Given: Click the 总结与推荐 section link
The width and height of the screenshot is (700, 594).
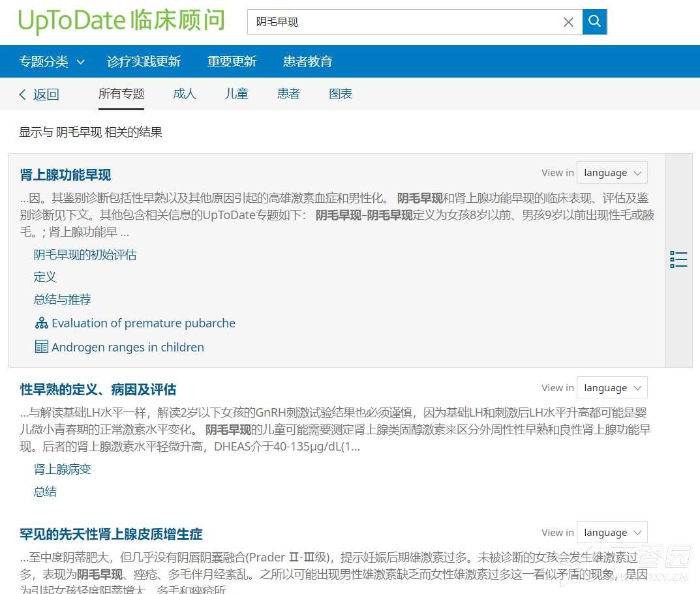Looking at the screenshot, I should point(62,299).
